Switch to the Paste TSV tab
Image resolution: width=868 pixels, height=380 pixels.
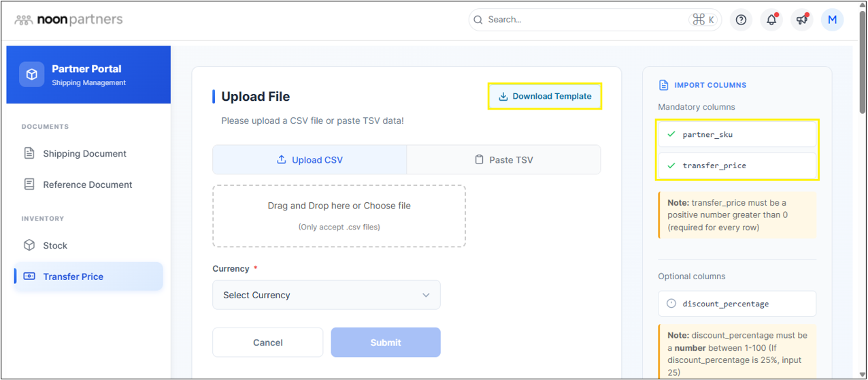(x=503, y=160)
